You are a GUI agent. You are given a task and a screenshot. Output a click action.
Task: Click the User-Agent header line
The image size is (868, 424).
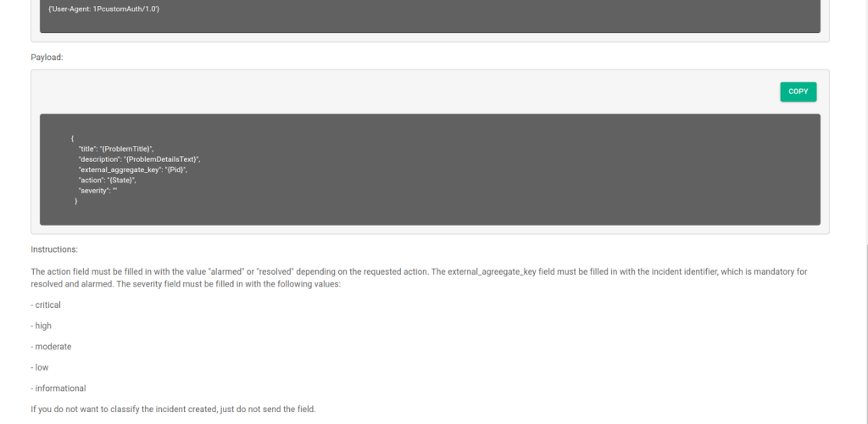click(x=104, y=8)
